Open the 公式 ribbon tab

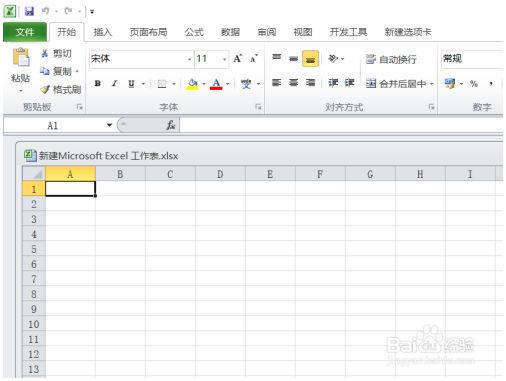coord(194,32)
